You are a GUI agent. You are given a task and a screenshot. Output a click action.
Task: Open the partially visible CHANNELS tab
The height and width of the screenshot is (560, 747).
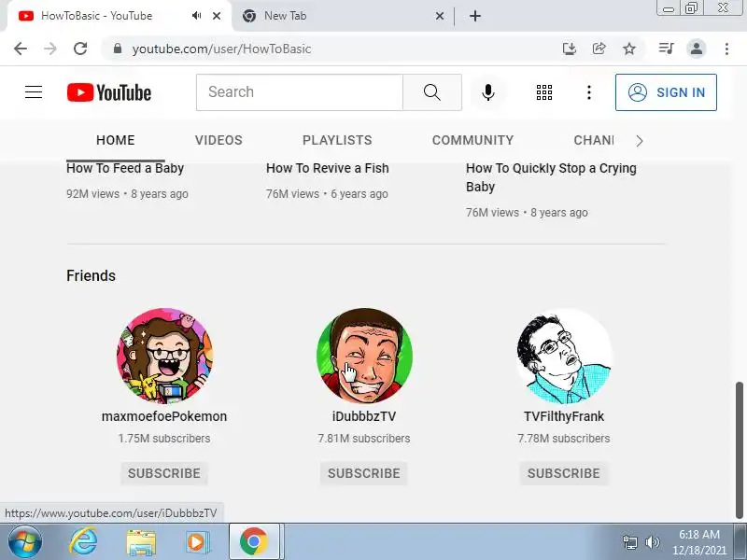(594, 140)
